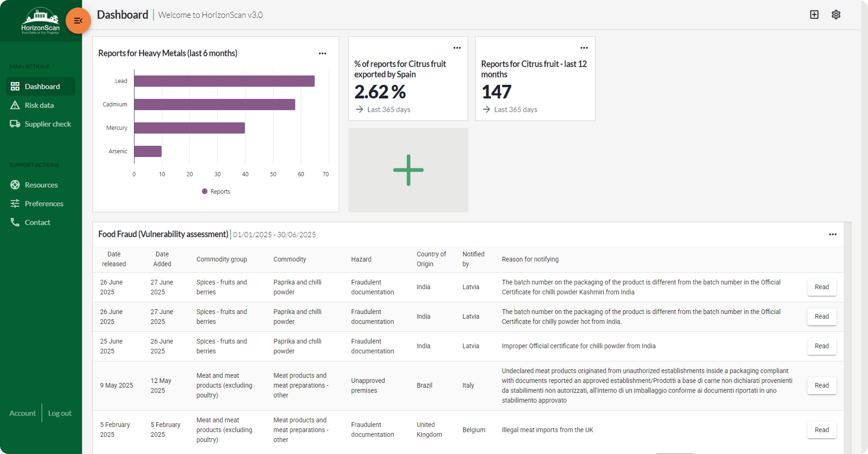Open options menu for Citrus Spain percentage card
The height and width of the screenshot is (454, 868).
point(457,48)
